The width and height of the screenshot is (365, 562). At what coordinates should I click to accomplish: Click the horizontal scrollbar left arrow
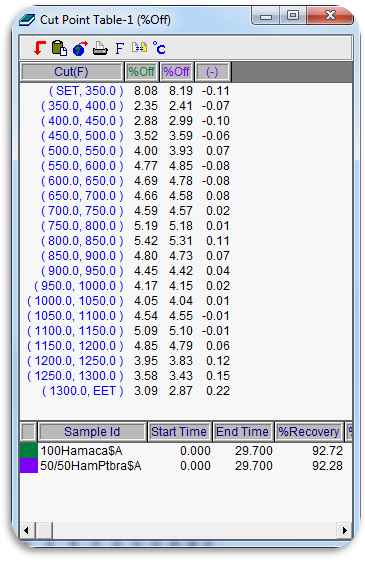coord(27,530)
